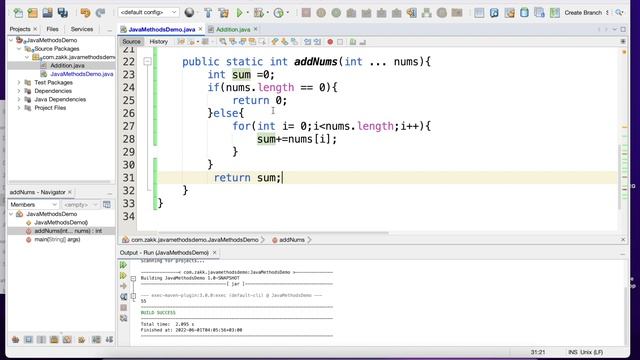The height and width of the screenshot is (360, 640).
Task: Click the Clean and Build icon
Action: pos(223,13)
